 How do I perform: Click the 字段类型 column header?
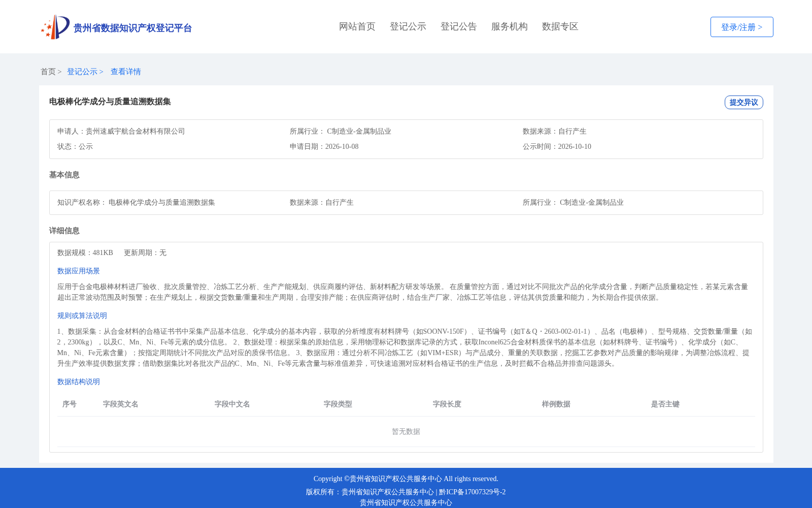[338, 404]
